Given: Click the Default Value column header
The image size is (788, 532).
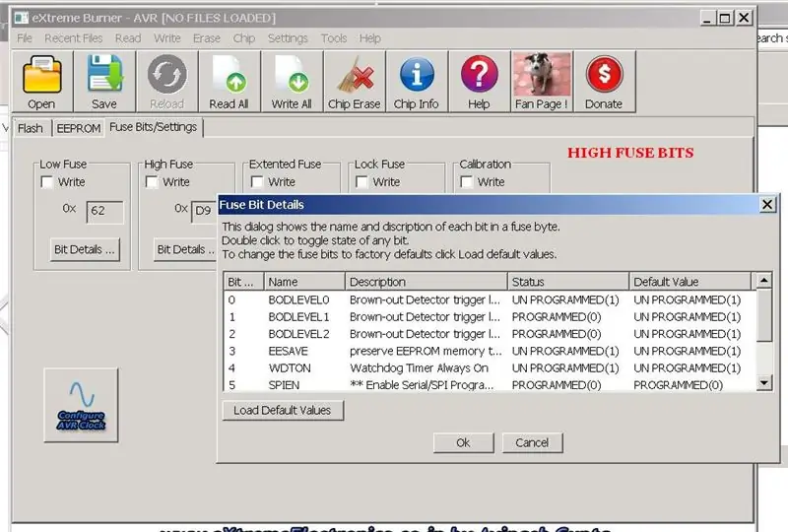Looking at the screenshot, I should (x=690, y=282).
